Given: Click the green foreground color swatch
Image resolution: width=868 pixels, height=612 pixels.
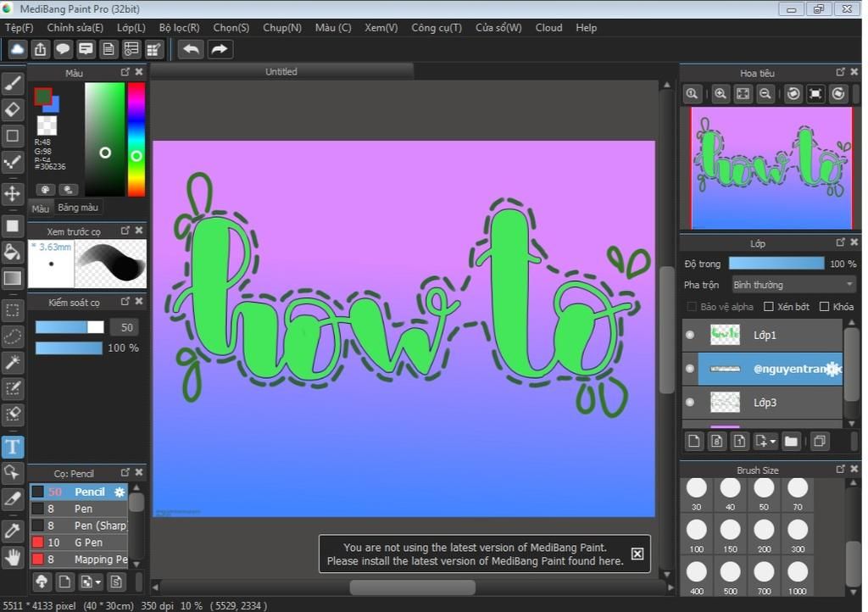Looking at the screenshot, I should point(43,97).
